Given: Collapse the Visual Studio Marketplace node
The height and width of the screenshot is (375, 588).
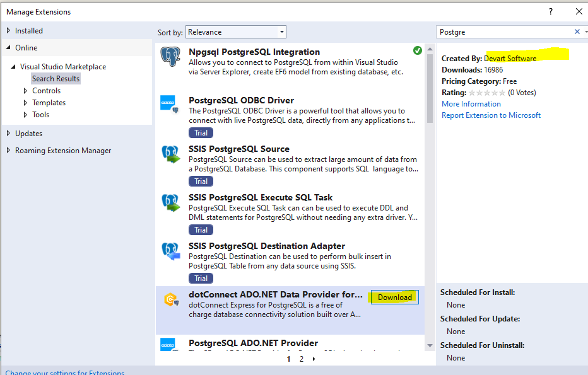Looking at the screenshot, I should pyautogui.click(x=13, y=67).
